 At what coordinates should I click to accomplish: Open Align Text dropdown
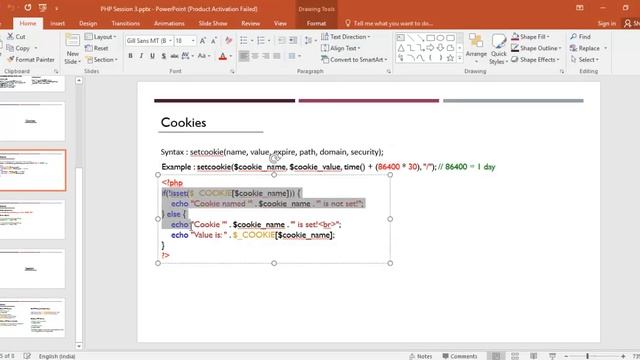[x=341, y=48]
